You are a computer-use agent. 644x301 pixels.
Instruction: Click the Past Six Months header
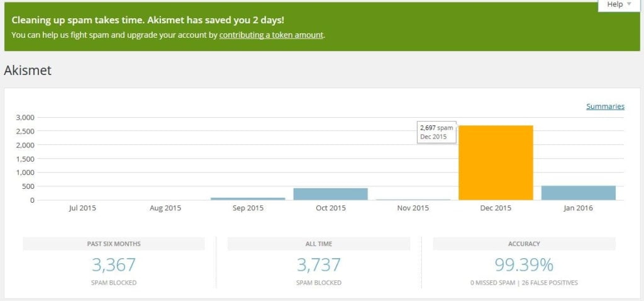coord(114,244)
